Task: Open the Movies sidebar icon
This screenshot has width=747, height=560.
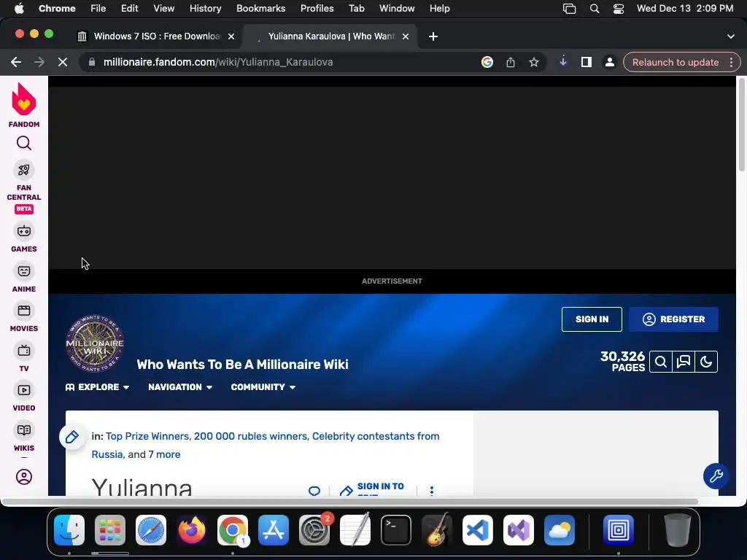Action: tap(24, 311)
